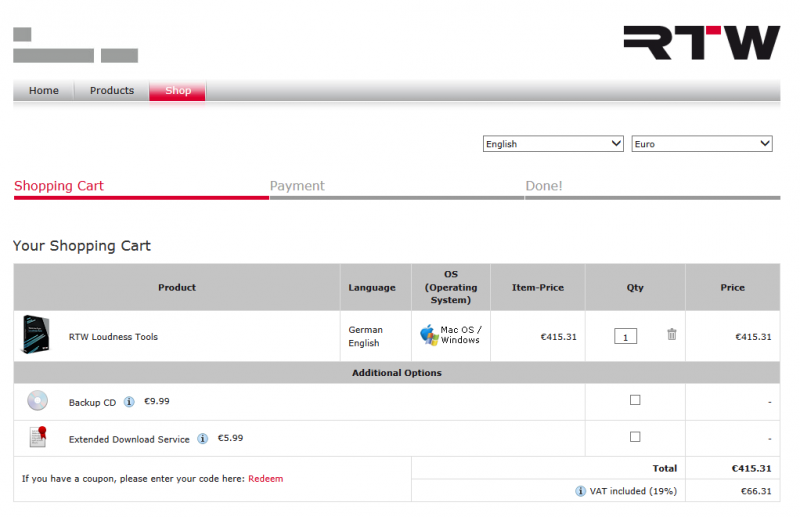The width and height of the screenshot is (800, 517).
Task: Enable the Backup CD option checkbox
Action: (635, 400)
